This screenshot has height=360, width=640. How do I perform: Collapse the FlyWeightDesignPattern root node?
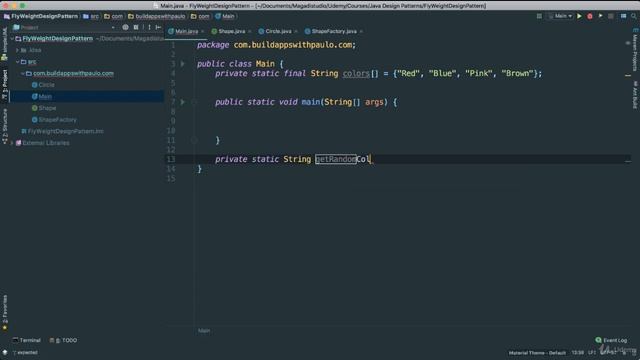12,39
